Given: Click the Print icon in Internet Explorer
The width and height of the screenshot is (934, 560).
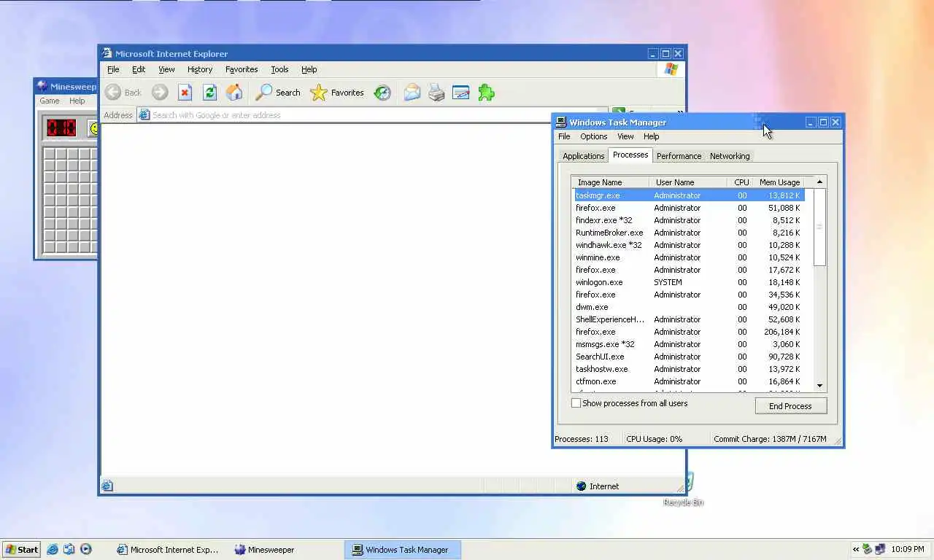Looking at the screenshot, I should [436, 93].
